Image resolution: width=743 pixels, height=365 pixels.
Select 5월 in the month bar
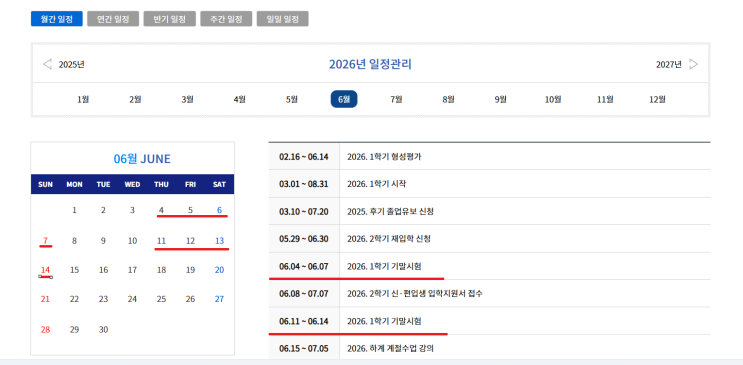click(x=291, y=100)
